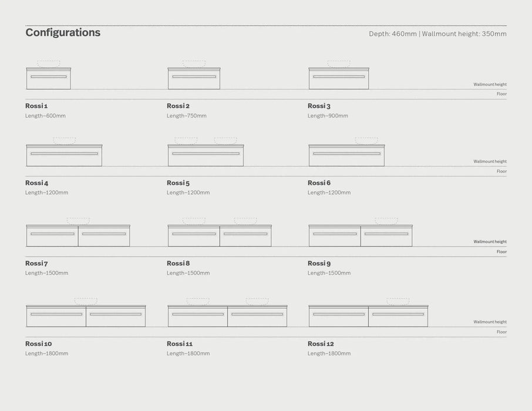
Task: Select the drawer handle on Rossi 4
Action: pos(64,153)
